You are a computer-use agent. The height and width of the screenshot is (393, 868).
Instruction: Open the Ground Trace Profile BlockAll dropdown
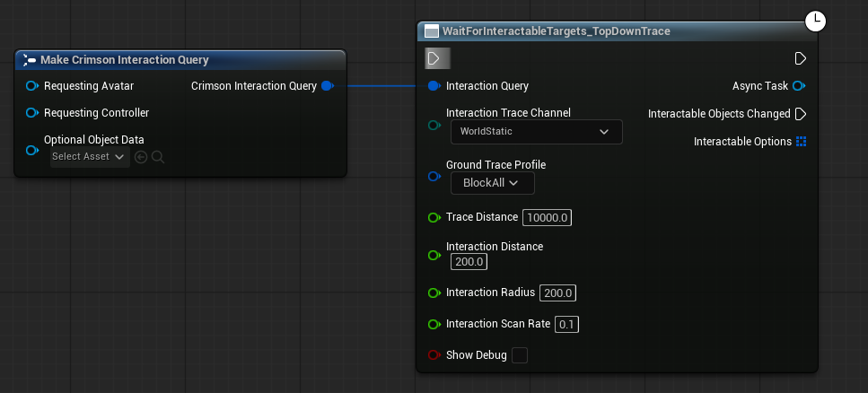[x=492, y=183]
